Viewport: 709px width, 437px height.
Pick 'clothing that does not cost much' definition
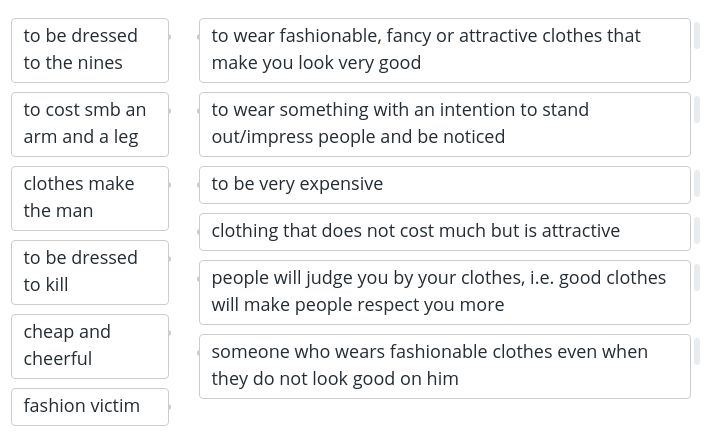tap(445, 232)
